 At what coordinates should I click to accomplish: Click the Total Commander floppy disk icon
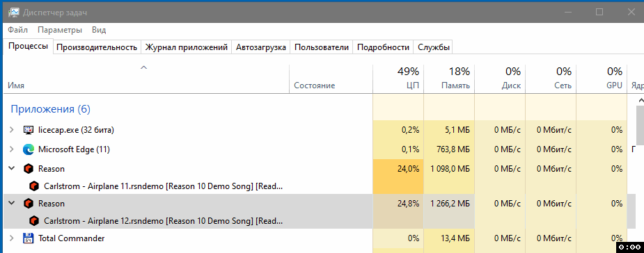tap(29, 238)
